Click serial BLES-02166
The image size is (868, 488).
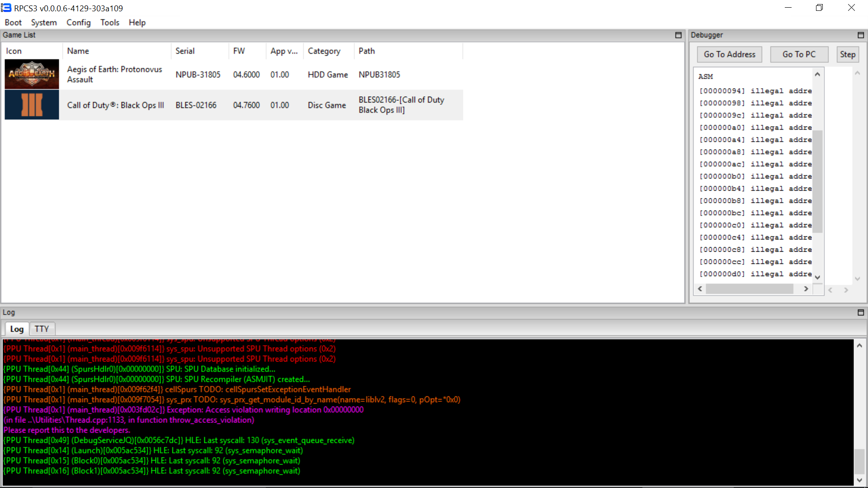196,105
